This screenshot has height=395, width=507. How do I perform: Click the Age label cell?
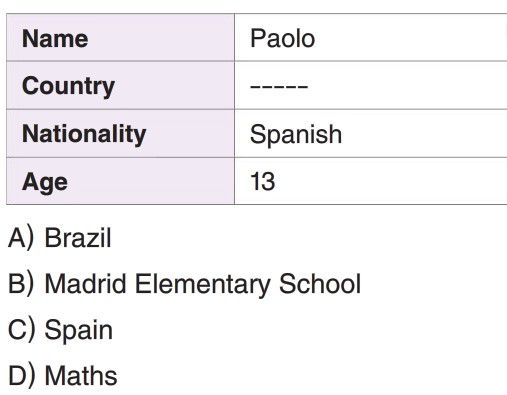click(x=120, y=181)
